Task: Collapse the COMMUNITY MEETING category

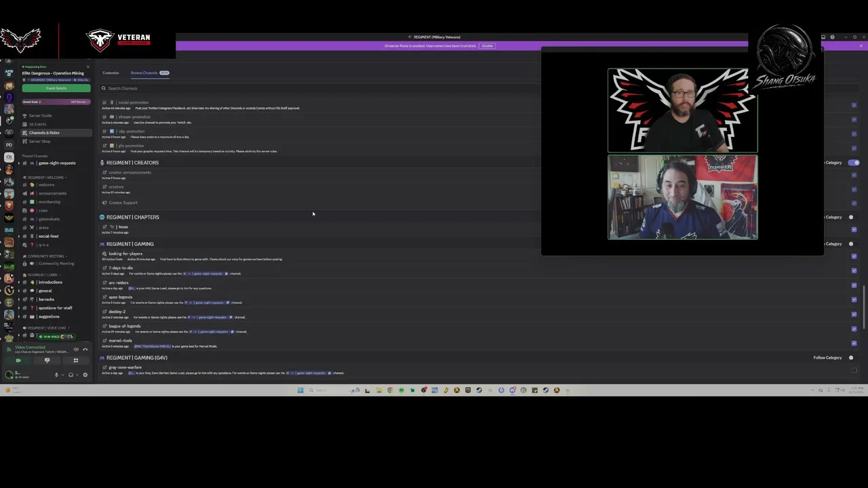Action: pos(45,256)
